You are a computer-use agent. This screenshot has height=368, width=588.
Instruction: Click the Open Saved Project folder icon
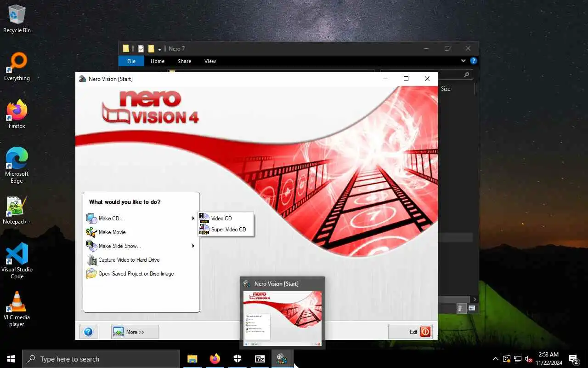[x=92, y=274]
